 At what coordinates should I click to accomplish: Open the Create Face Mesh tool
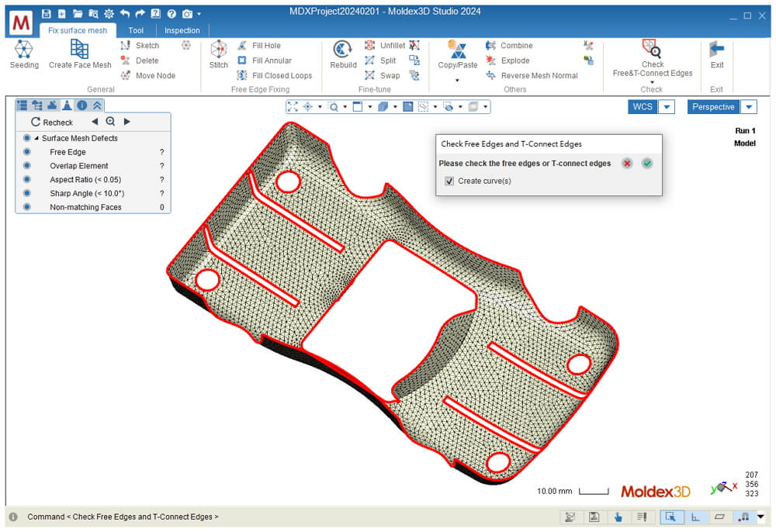point(80,54)
